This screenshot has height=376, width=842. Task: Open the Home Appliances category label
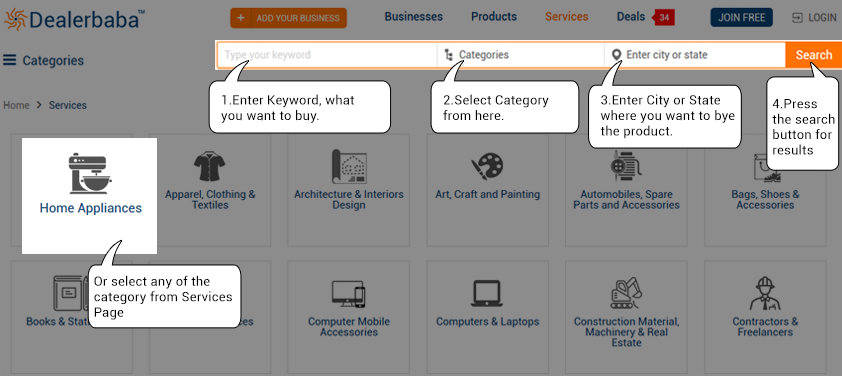tap(91, 208)
